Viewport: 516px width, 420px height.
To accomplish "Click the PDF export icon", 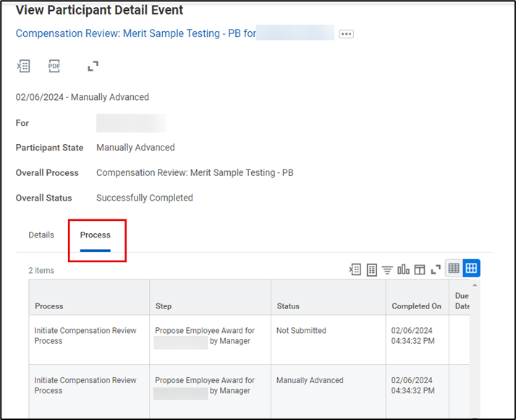I will point(54,66).
